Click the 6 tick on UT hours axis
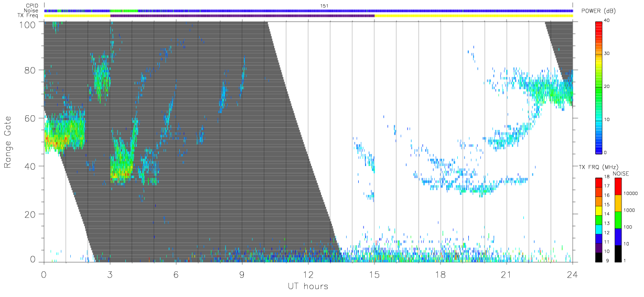The width and height of the screenshot is (644, 297). (176, 274)
